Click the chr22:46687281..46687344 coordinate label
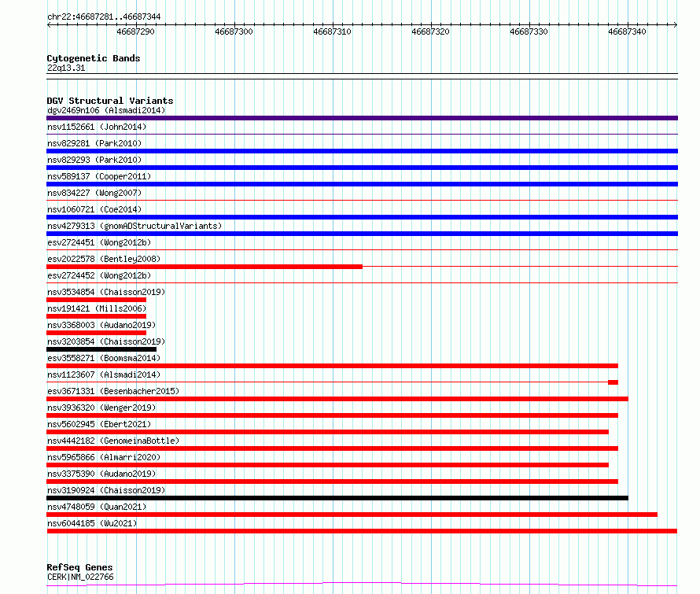This screenshot has width=700, height=594. [x=104, y=17]
